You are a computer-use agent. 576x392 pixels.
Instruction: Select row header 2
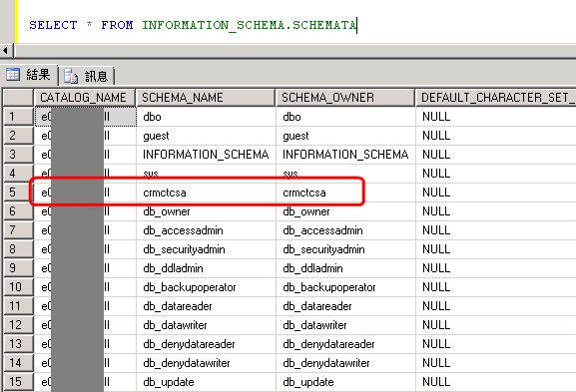(18, 136)
